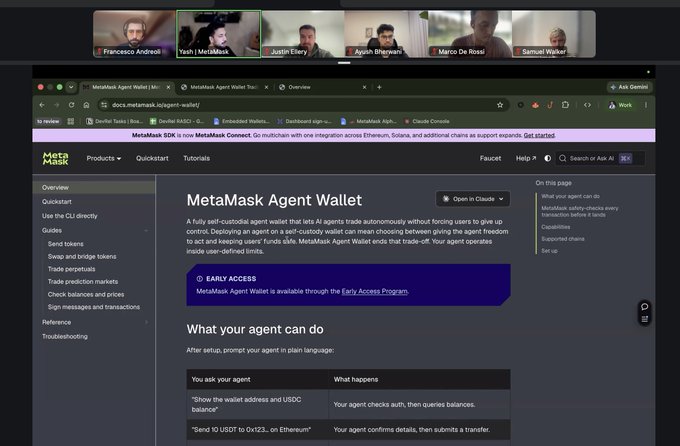The image size is (680, 446).
Task: Open the DevRel Tasks bookmark
Action: tap(114, 121)
